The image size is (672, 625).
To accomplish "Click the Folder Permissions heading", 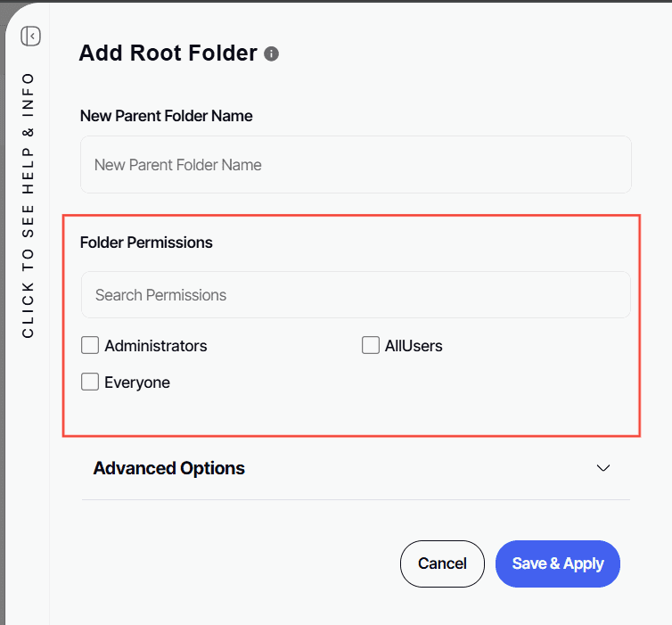I will click(146, 243).
